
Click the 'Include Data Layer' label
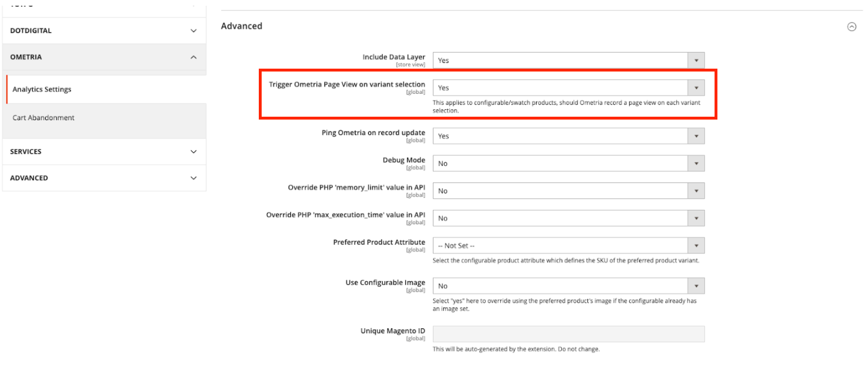394,57
